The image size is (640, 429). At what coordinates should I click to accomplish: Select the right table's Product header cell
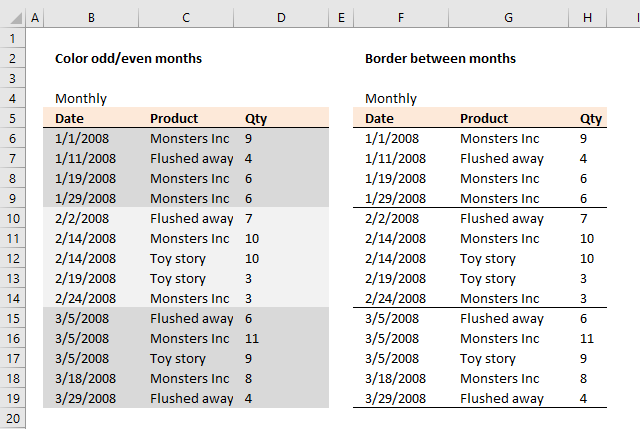pos(508,118)
